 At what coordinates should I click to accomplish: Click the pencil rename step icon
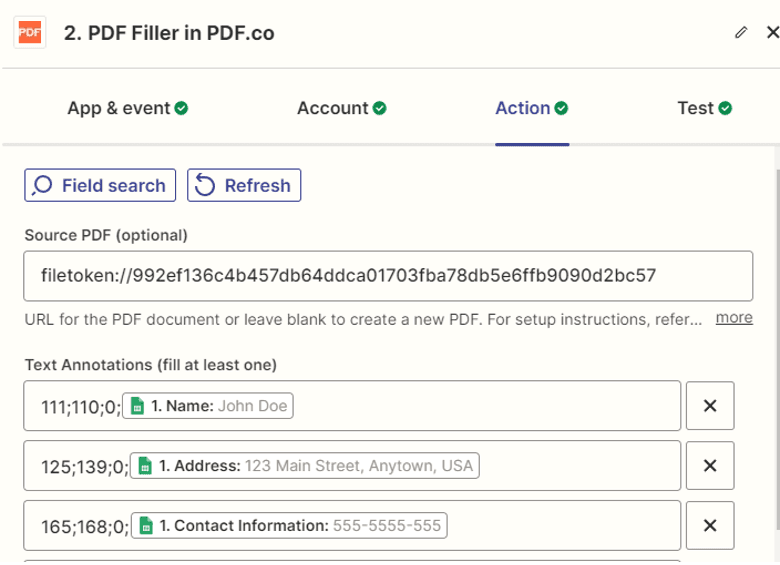[741, 32]
